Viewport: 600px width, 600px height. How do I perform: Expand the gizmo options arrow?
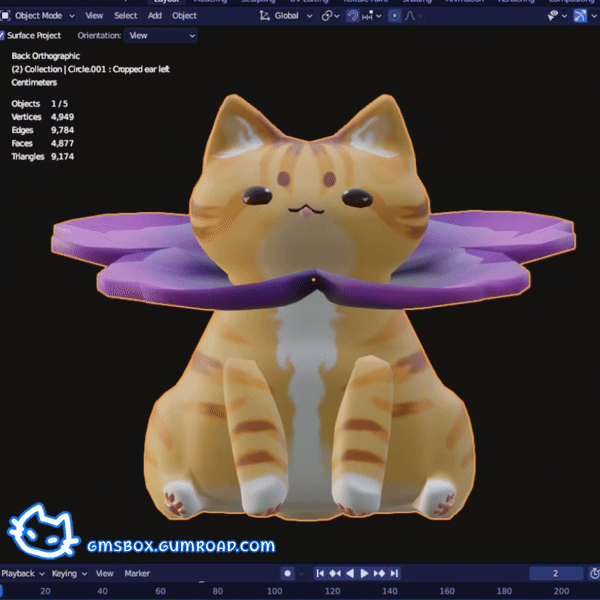click(594, 16)
